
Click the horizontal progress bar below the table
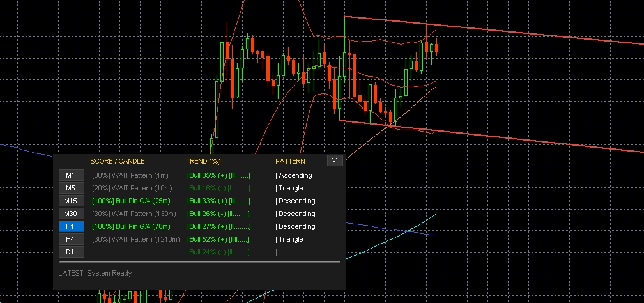point(199,262)
